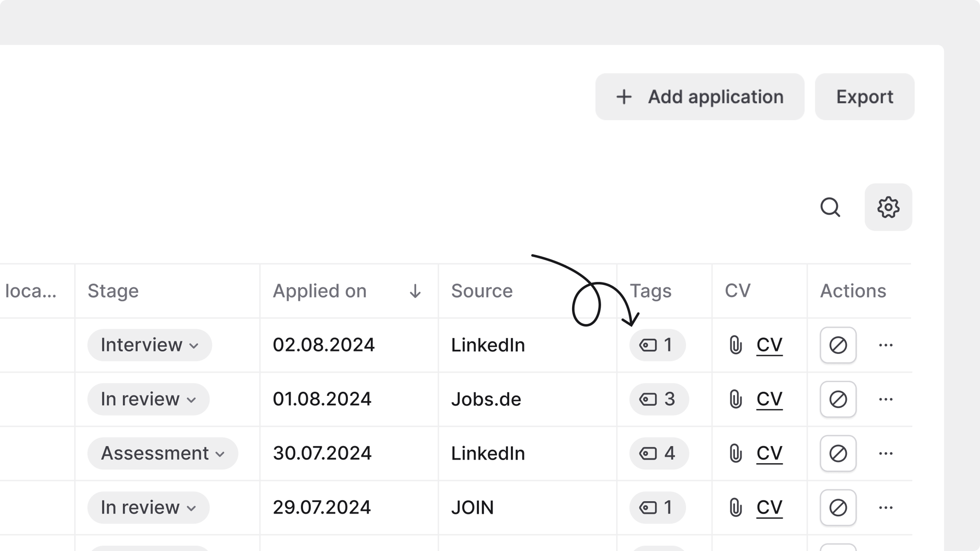Open CV link for 02.08.2024 applicant
This screenshot has height=551, width=980.
click(769, 345)
